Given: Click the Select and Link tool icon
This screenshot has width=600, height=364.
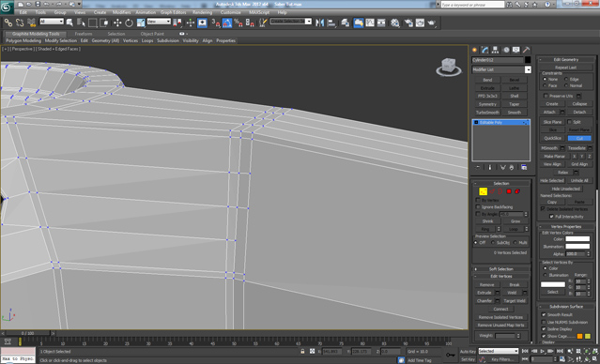Looking at the screenshot, I should pos(8,23).
